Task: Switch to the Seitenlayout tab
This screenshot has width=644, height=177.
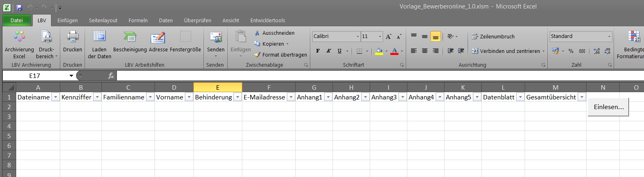Action: (x=103, y=20)
